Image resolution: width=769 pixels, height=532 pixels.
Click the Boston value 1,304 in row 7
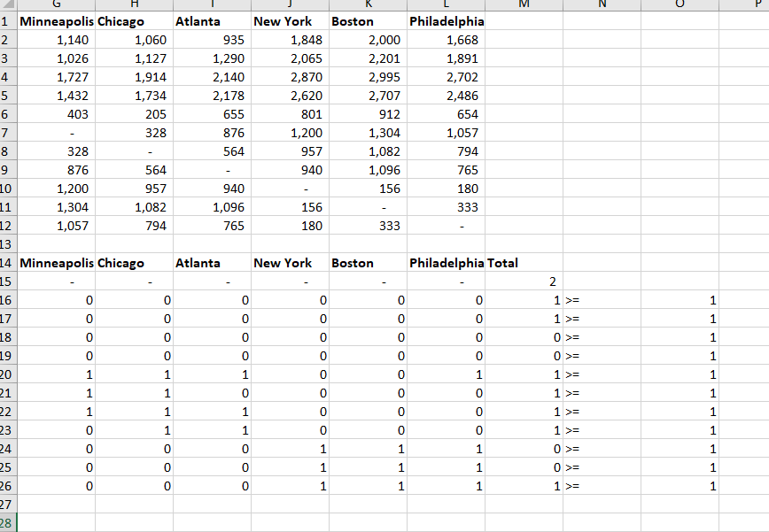(368, 133)
